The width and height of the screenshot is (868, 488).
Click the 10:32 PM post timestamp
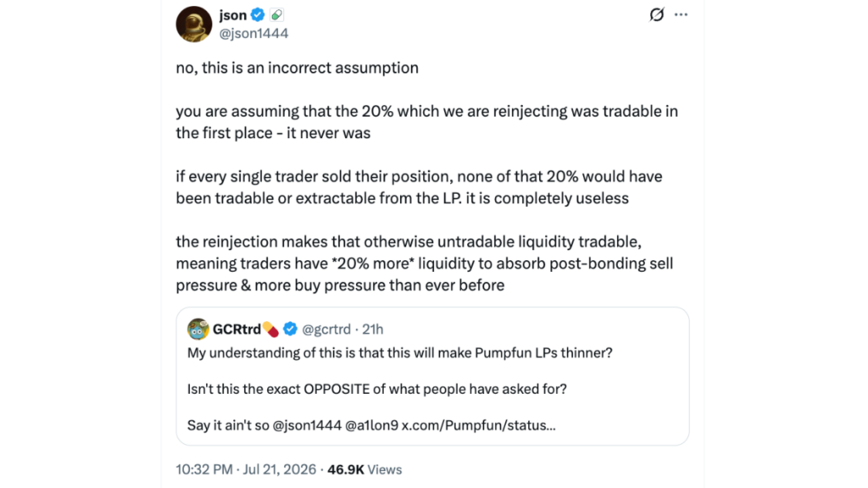[204, 469]
